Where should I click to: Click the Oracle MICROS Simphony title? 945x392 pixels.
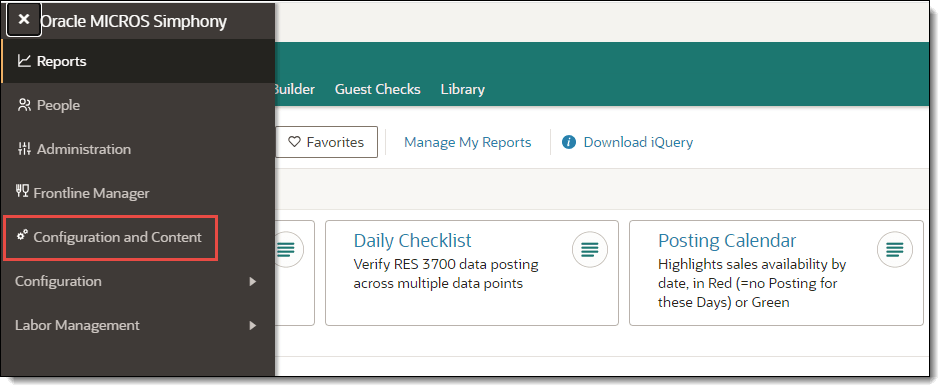133,21
